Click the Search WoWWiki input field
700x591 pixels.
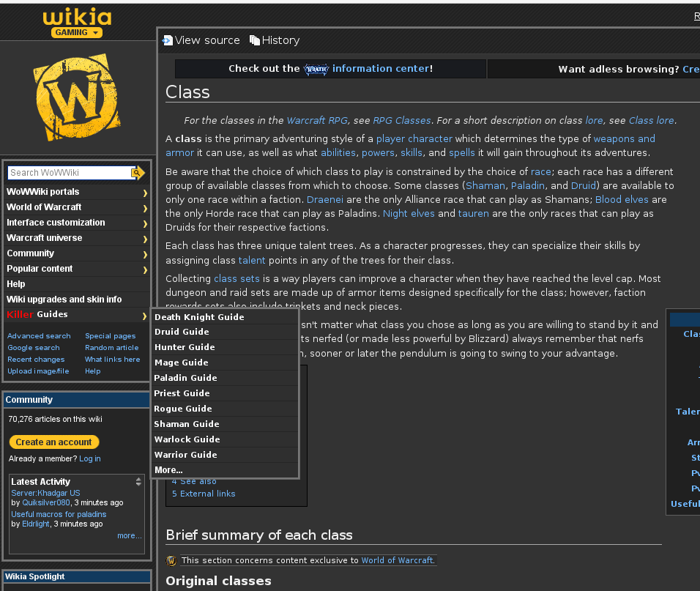coord(70,173)
